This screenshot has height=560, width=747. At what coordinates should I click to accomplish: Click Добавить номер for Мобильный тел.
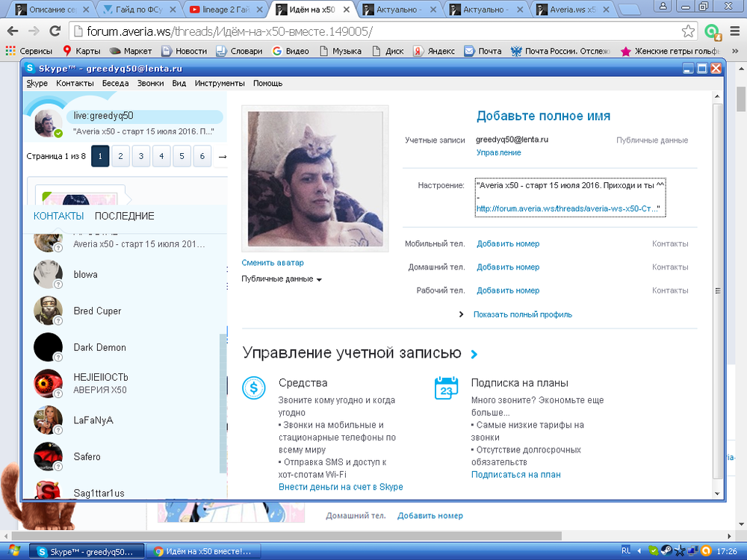coord(507,243)
